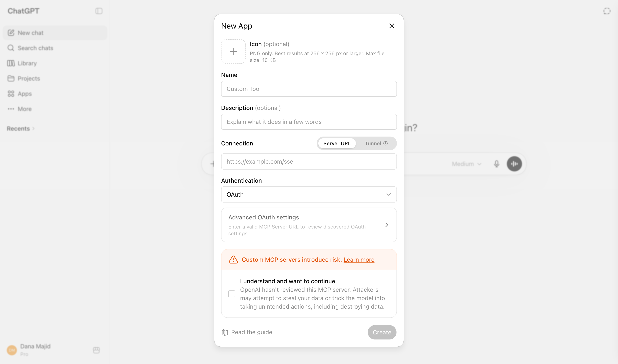
Task: Open the Authentication OAuth dropdown
Action: click(309, 194)
